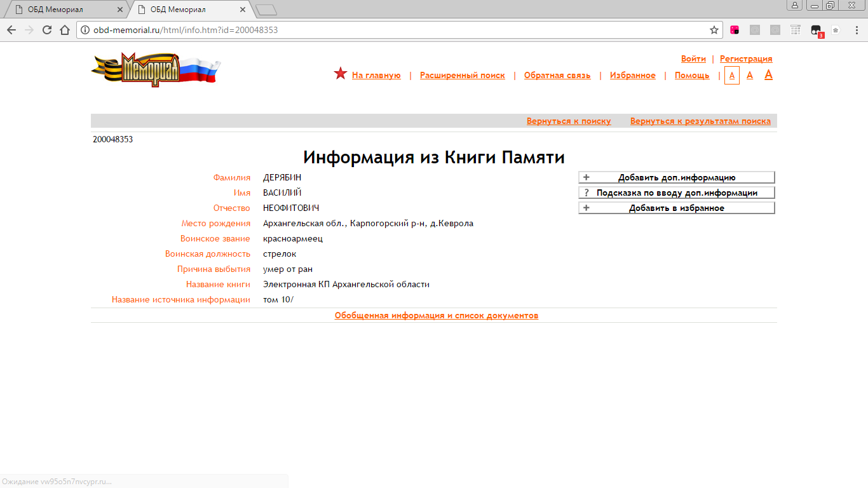Click the book name Электронная КП Архангельской области
The image size is (868, 488).
click(x=346, y=284)
